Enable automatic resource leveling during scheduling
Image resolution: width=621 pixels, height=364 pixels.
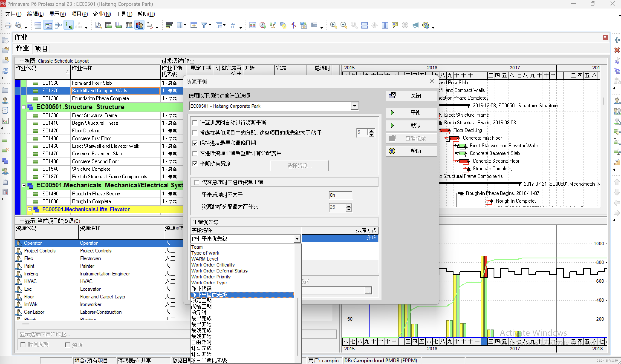click(x=195, y=122)
